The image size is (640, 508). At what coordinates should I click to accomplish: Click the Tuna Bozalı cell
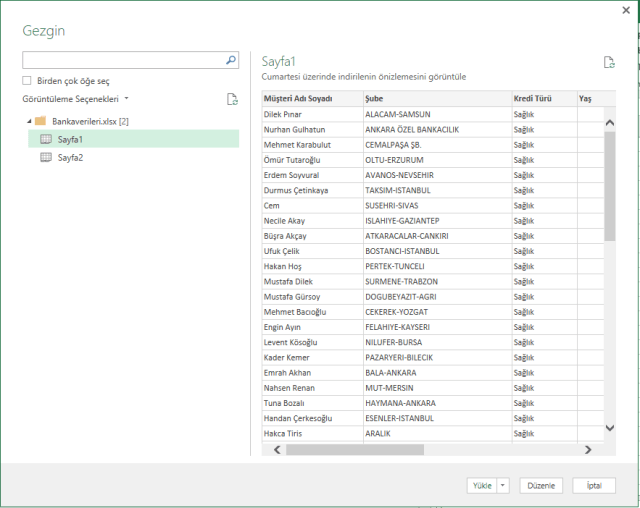[x=312, y=403]
